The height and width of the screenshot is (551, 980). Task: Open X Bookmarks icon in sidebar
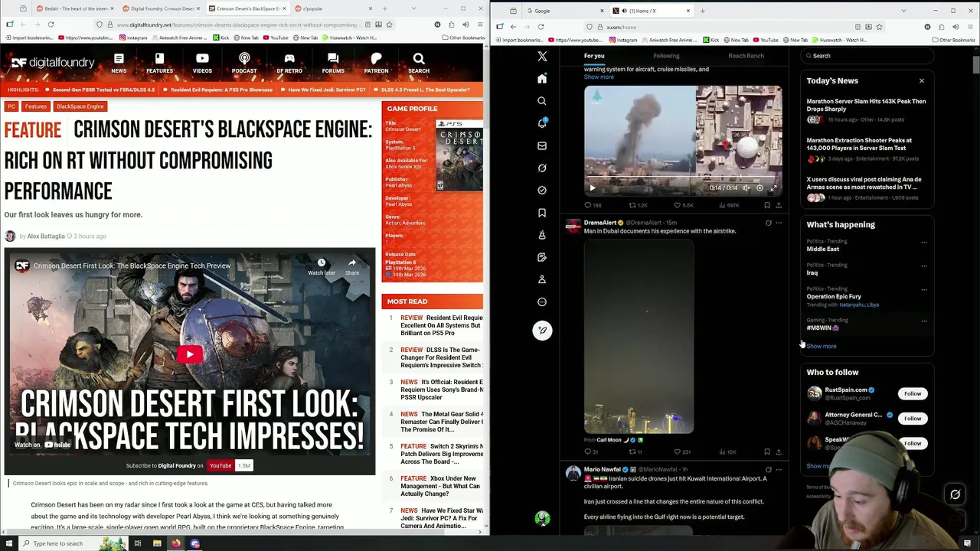[542, 213]
